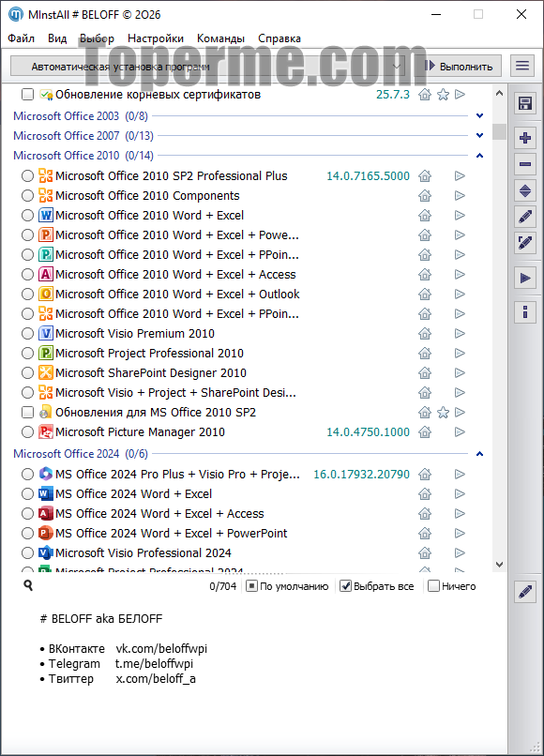Click the search magnifier icon
This screenshot has height=756, width=544.
[28, 585]
